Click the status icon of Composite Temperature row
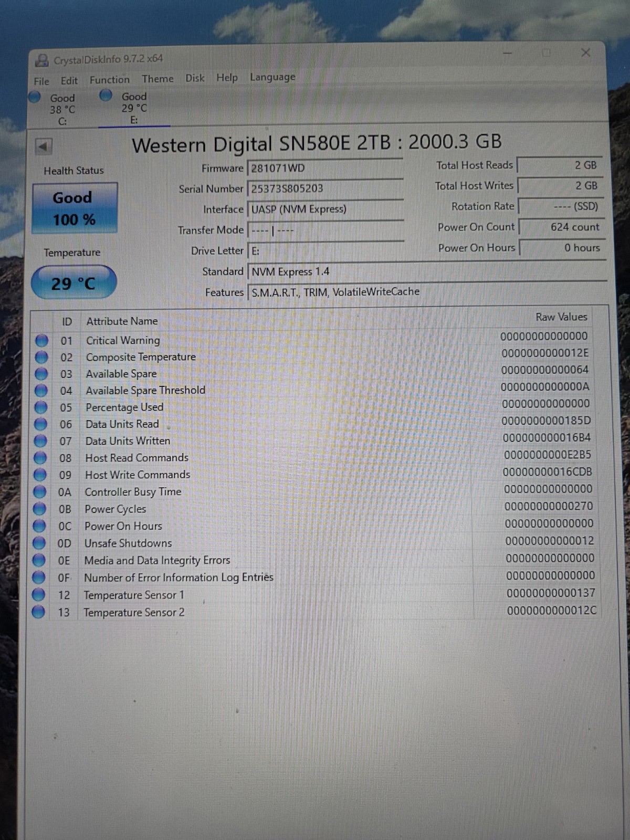Viewport: 630px width, 840px height. point(42,358)
